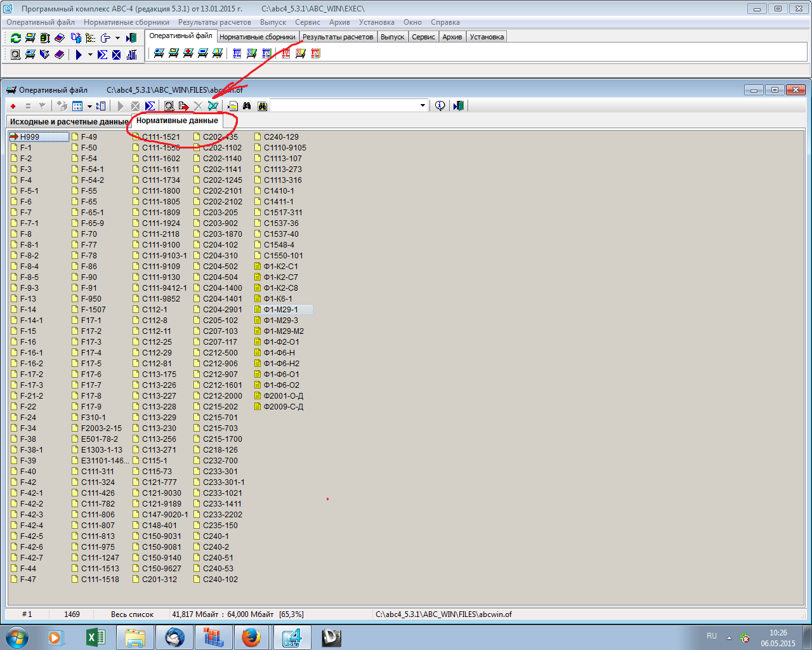Viewport: 812px width, 650px height.
Task: Click inside the search input field
Action: (343, 105)
